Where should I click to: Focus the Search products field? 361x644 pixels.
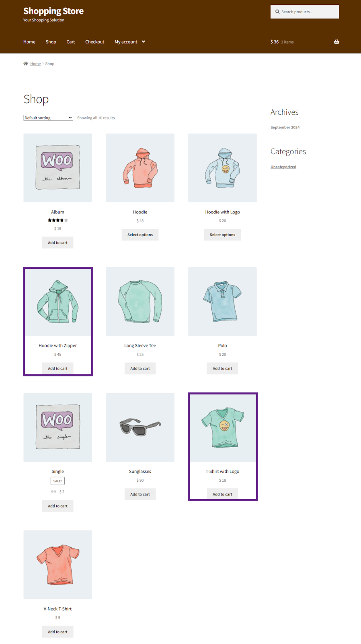[x=305, y=12]
